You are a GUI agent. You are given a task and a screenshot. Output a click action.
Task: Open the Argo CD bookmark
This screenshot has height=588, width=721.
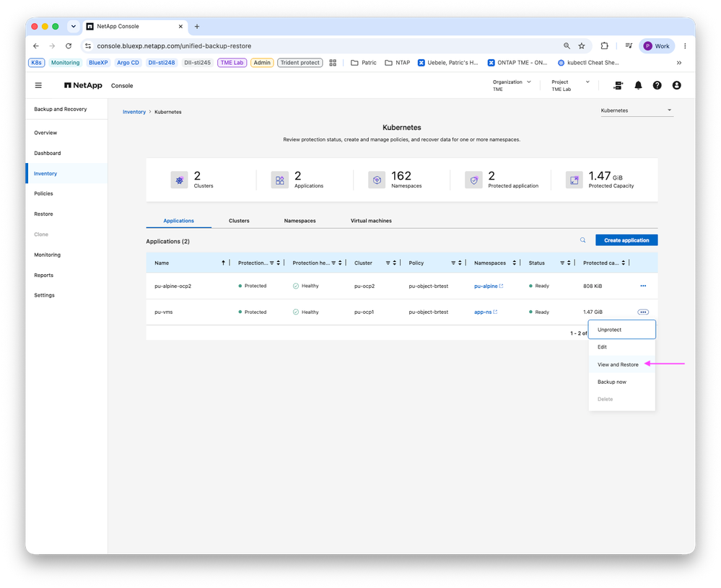128,63
